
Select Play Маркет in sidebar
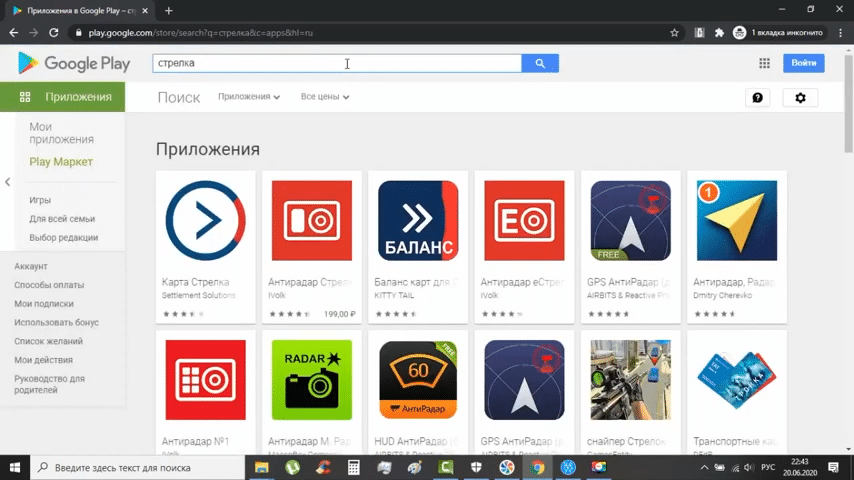click(61, 162)
